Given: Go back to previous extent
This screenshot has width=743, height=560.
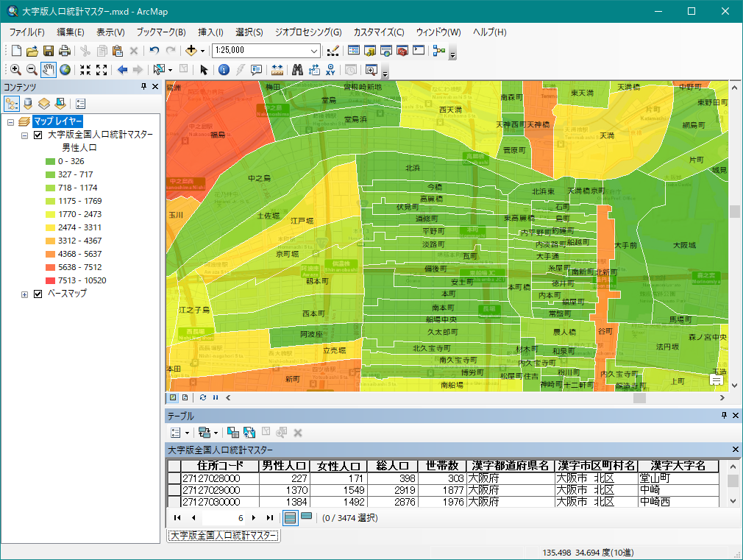Looking at the screenshot, I should tap(122, 70).
